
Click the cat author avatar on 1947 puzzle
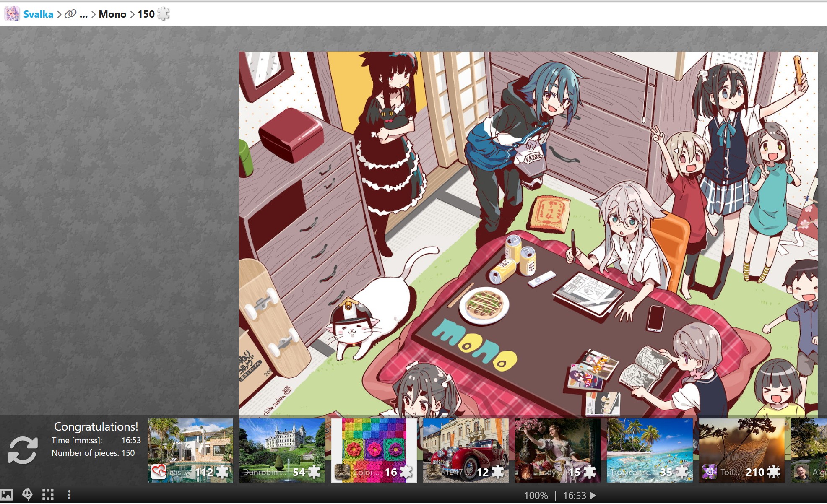pos(434,472)
